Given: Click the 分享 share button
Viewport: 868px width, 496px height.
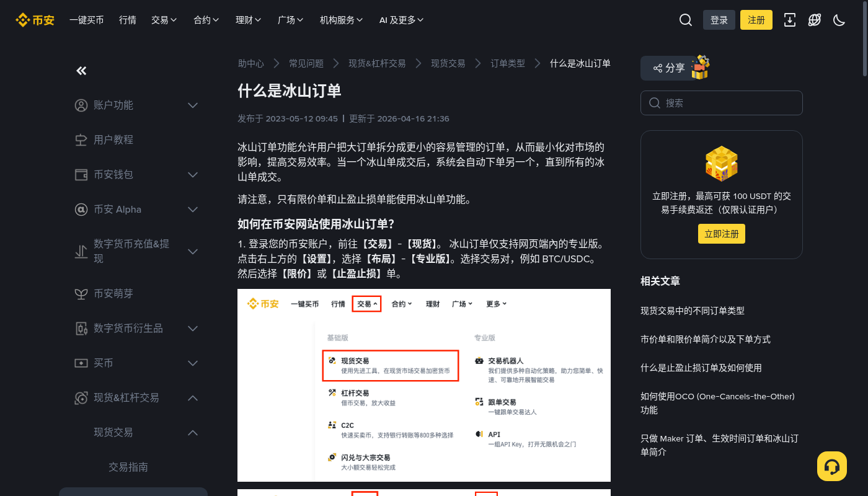Looking at the screenshot, I should (668, 68).
